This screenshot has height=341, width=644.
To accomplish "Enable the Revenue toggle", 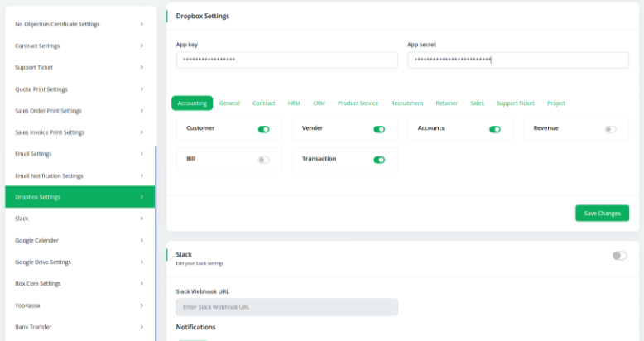I will 610,129.
